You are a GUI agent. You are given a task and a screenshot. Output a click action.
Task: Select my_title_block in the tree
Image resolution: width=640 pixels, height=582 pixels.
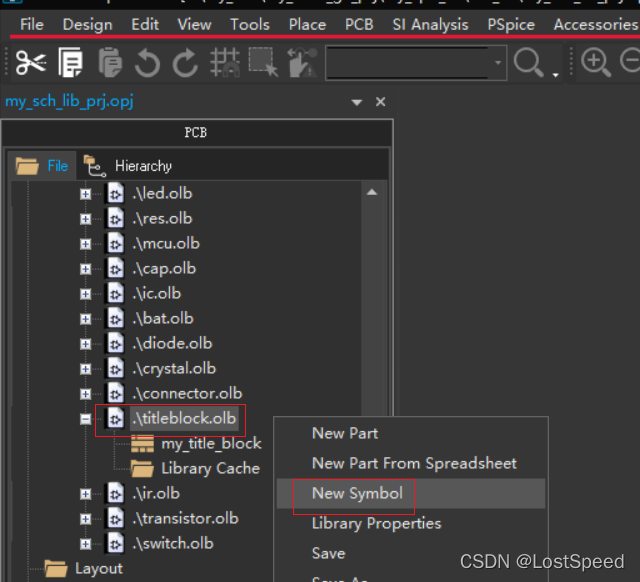point(211,443)
